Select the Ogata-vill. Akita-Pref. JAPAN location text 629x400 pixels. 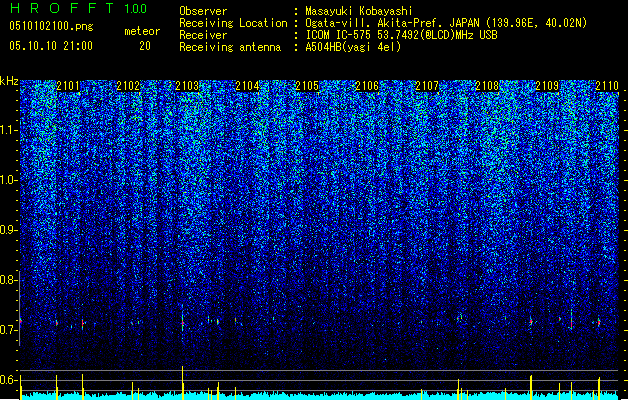click(446, 23)
